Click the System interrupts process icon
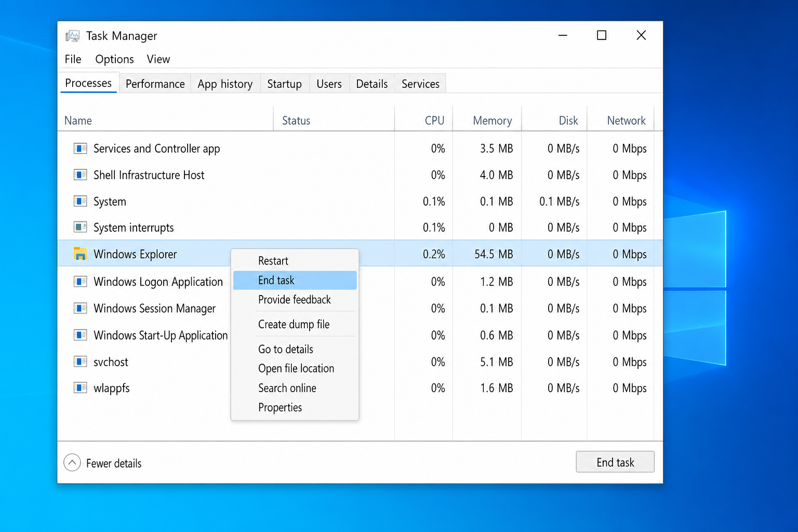The height and width of the screenshot is (532, 798). click(x=80, y=227)
